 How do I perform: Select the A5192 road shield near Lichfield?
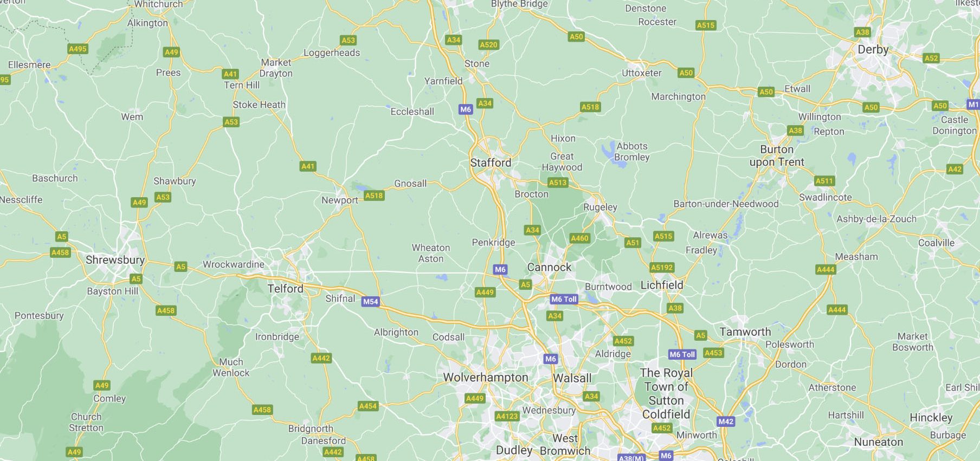pos(662,267)
